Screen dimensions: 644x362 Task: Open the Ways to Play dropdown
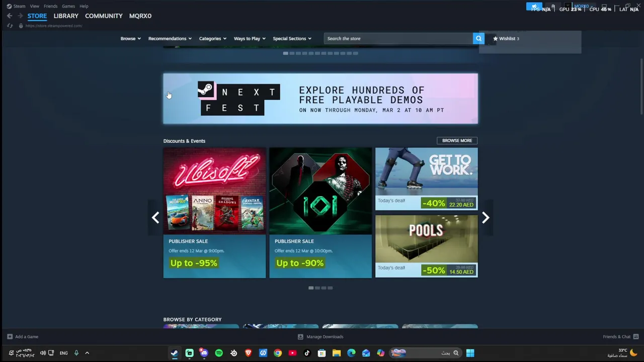pyautogui.click(x=250, y=38)
